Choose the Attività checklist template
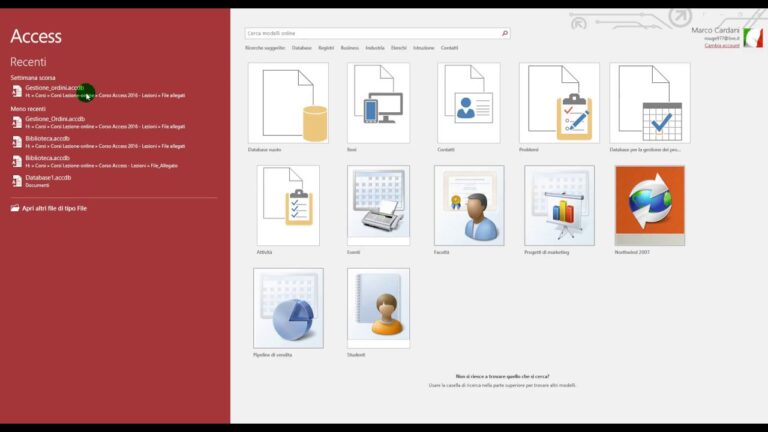 [x=288, y=205]
